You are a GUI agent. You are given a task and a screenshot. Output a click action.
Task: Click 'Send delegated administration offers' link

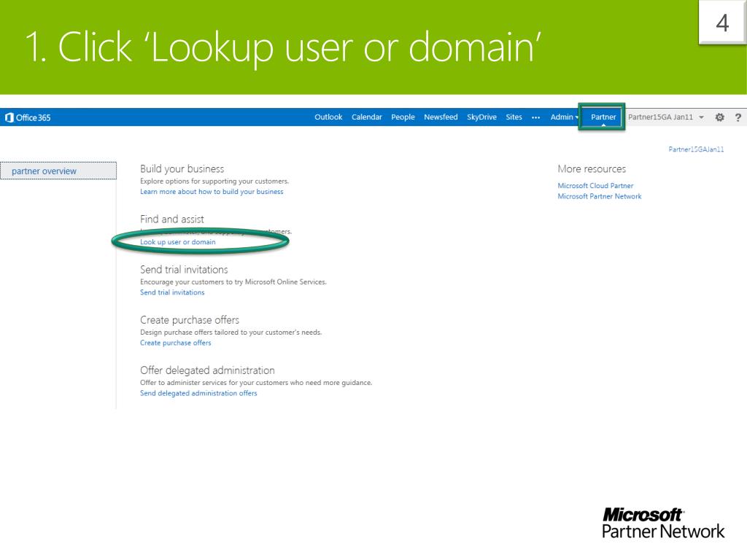point(198,393)
